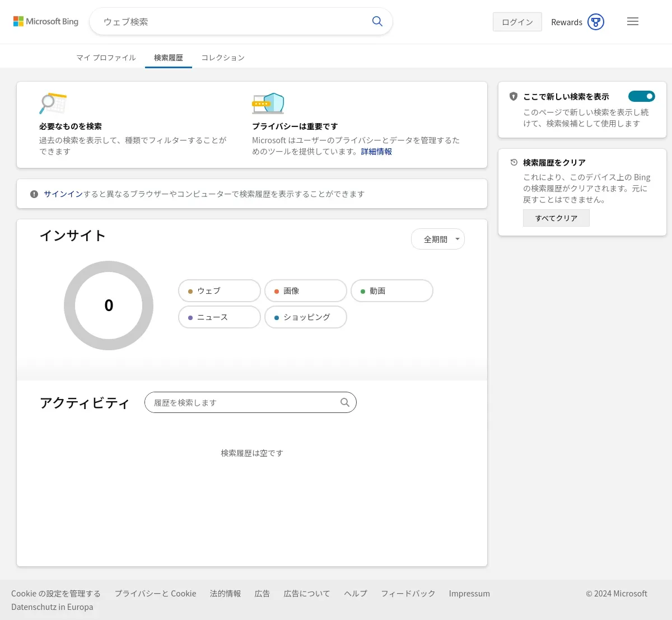Toggle the ウェブ filter chip

click(220, 291)
